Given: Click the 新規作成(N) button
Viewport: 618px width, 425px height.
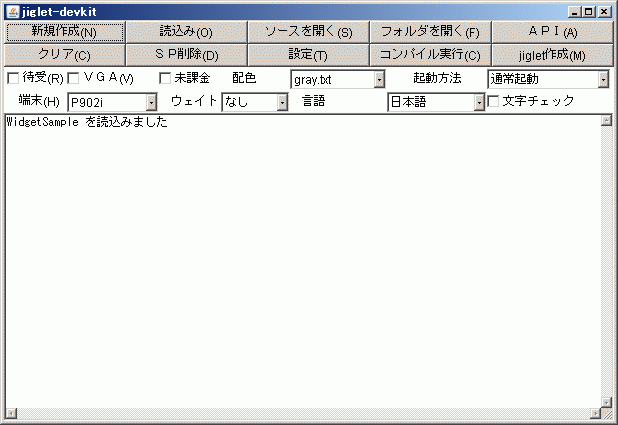Looking at the screenshot, I should [65, 32].
